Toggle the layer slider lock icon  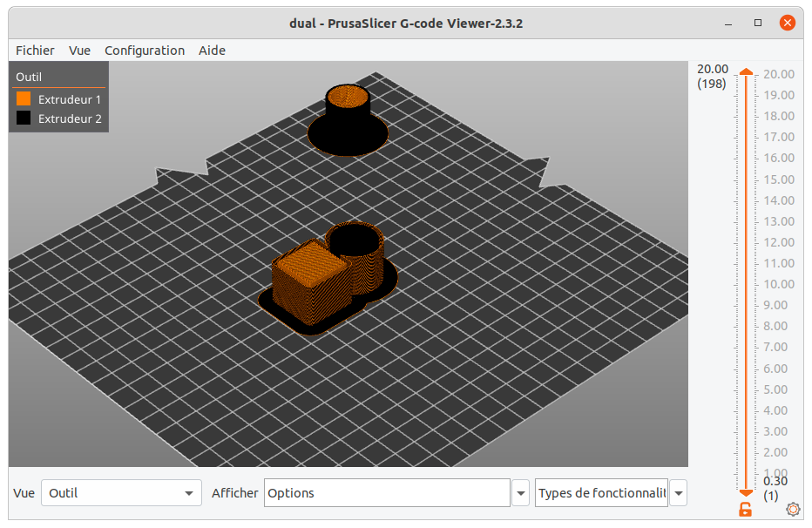click(x=745, y=510)
